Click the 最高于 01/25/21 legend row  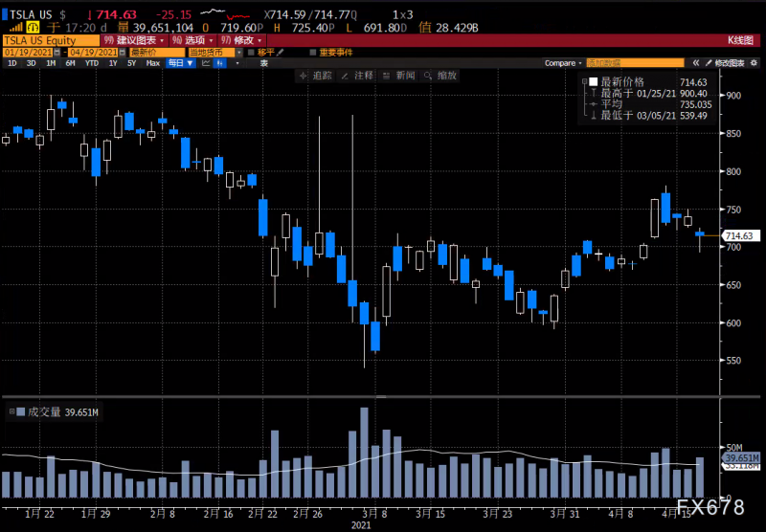[650, 93]
